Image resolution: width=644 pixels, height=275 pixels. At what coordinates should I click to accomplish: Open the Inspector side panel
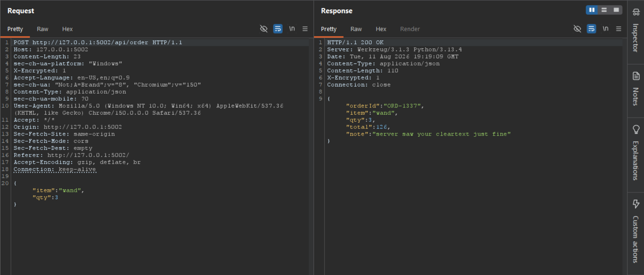(636, 31)
